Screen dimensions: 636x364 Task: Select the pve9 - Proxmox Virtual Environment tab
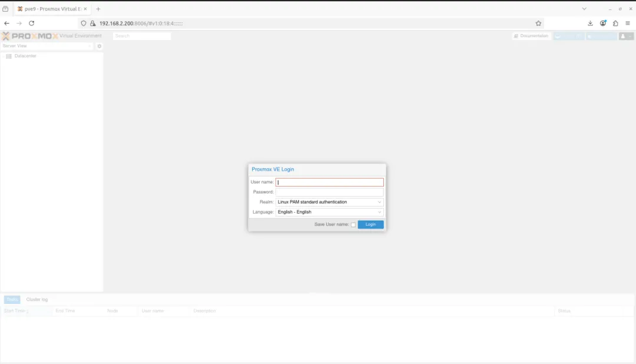pyautogui.click(x=52, y=9)
